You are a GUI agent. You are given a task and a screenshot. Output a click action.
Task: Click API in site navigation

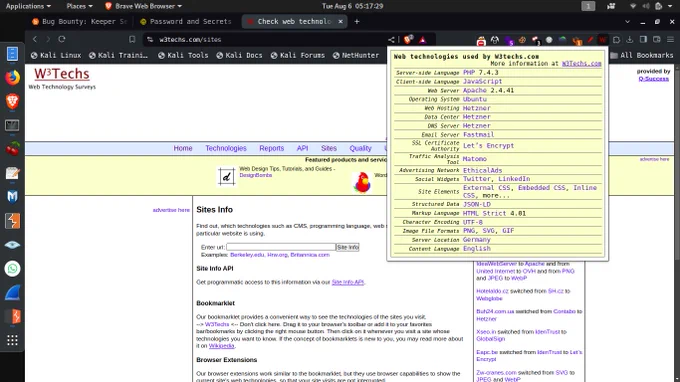click(x=302, y=148)
